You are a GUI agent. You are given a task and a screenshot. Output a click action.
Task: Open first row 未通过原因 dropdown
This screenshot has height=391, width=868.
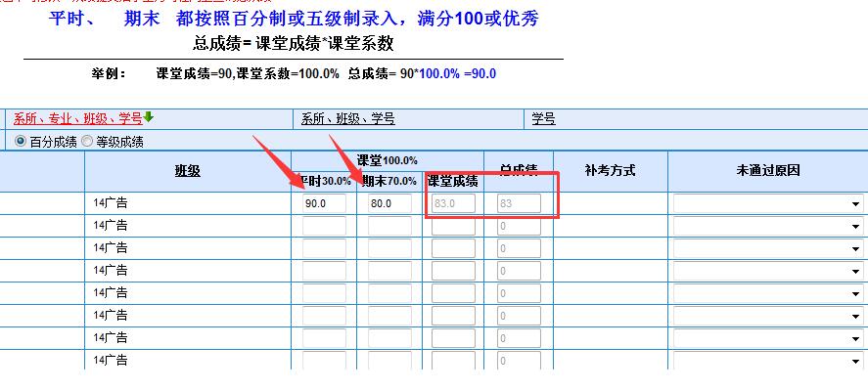tap(767, 204)
